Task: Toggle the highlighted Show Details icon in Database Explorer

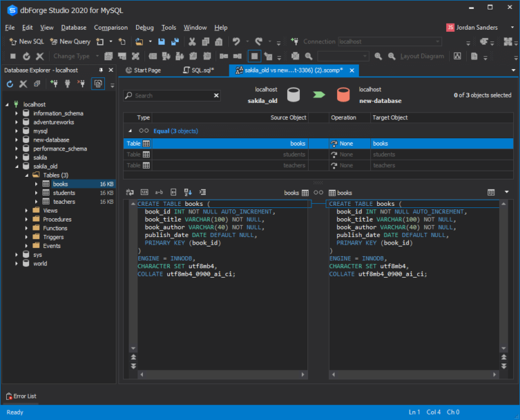Action: click(x=97, y=83)
